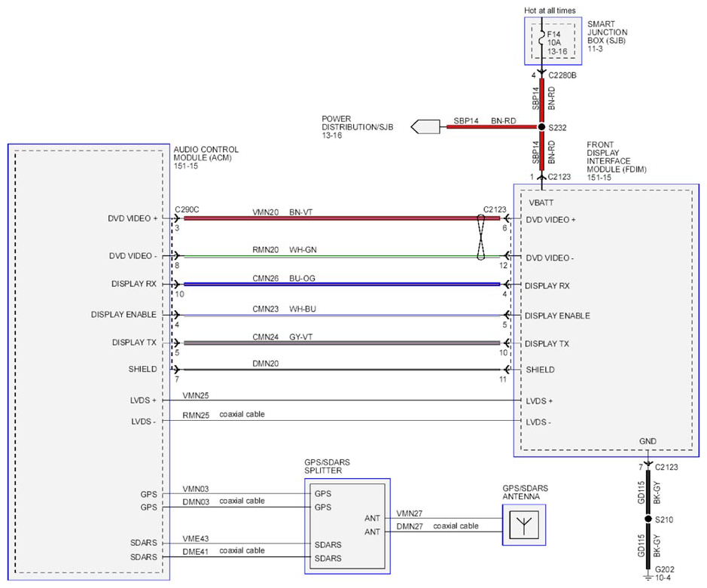Click the twisted-pair loop symbol near C2123
The image size is (707, 588).
tap(480, 237)
